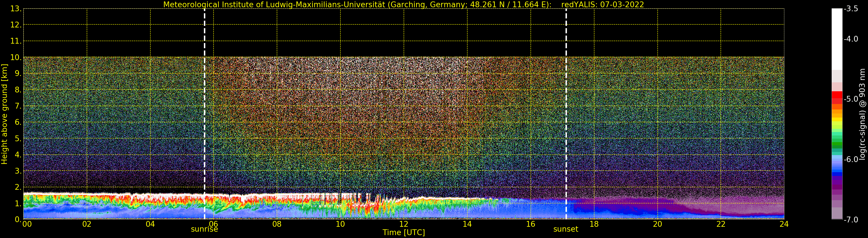This screenshot has height=238, width=868.
Task: Click the '3.' height tick label
Action: point(18,171)
